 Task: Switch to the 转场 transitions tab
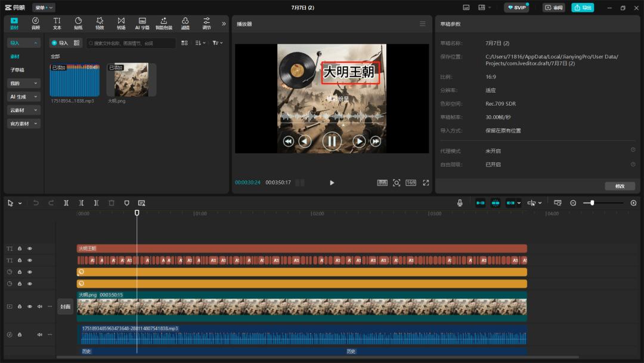click(121, 23)
